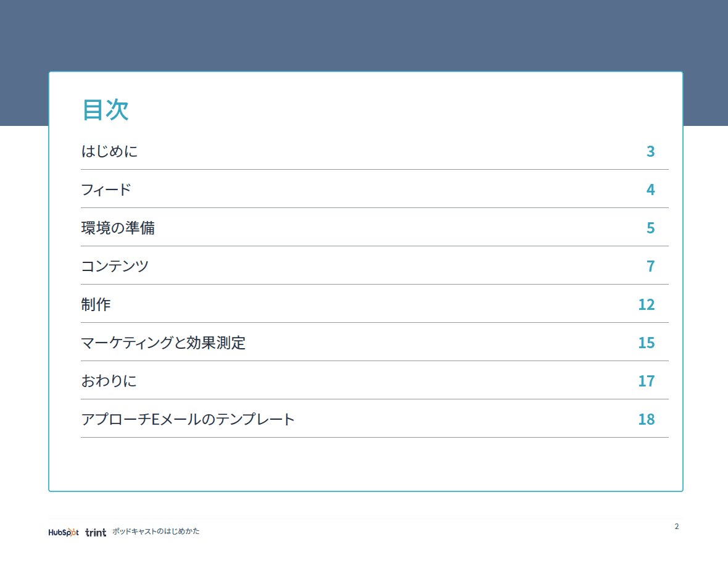Click the trint logo in the footer
728x563 pixels.
point(96,532)
